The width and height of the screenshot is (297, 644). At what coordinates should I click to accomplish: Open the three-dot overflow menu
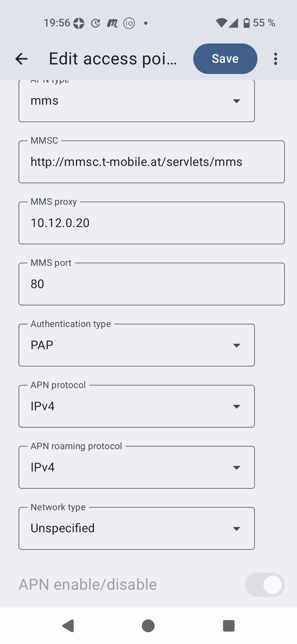[276, 59]
